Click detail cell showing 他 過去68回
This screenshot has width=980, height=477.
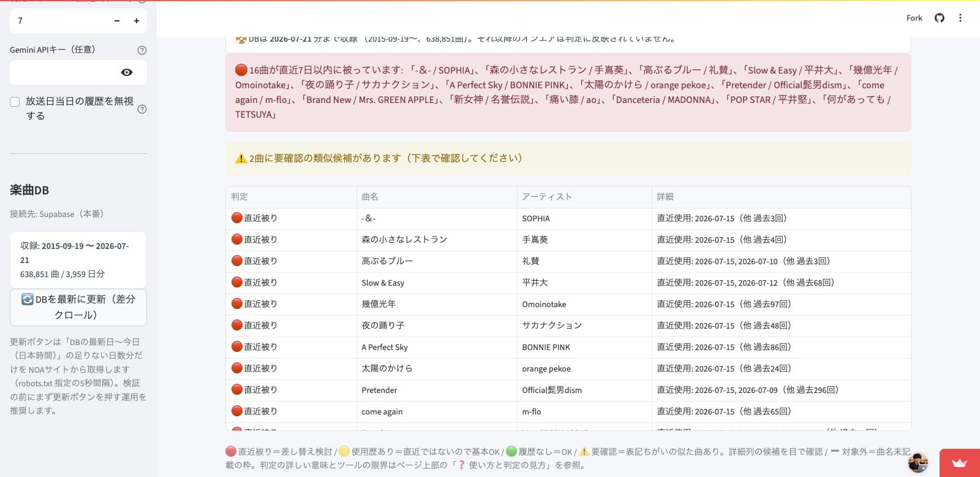click(x=781, y=283)
